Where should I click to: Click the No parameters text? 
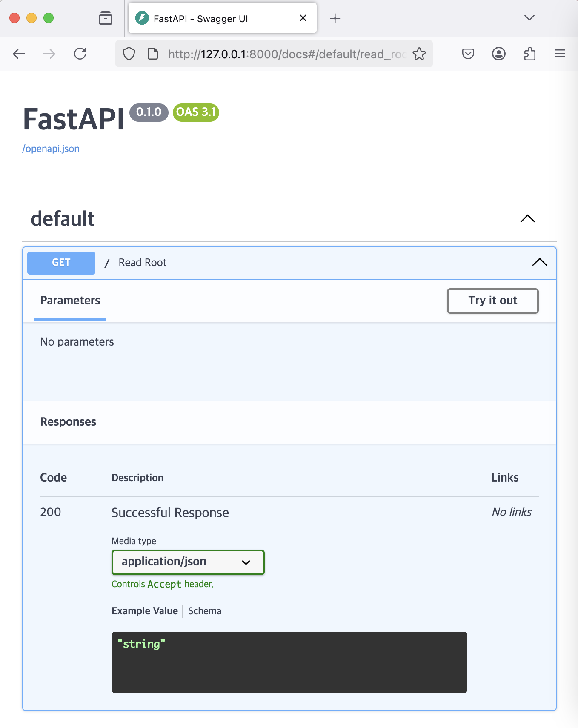(77, 342)
